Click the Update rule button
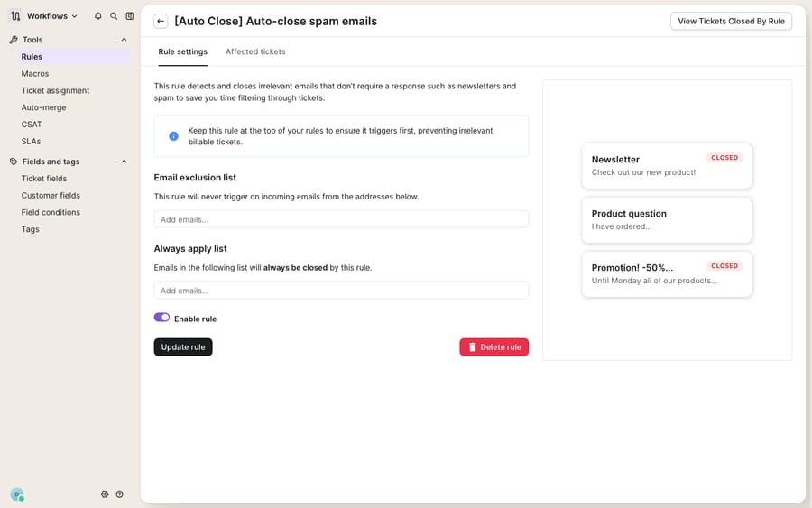This screenshot has width=812, height=508. [183, 347]
